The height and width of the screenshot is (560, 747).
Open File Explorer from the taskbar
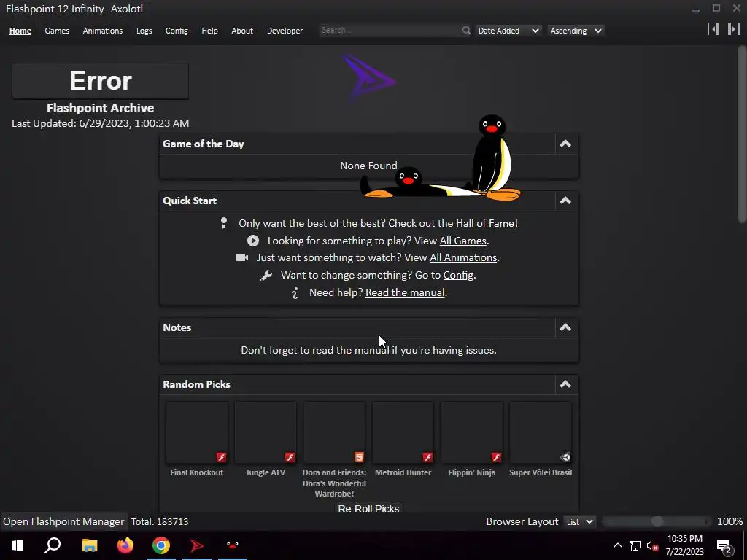pos(89,545)
